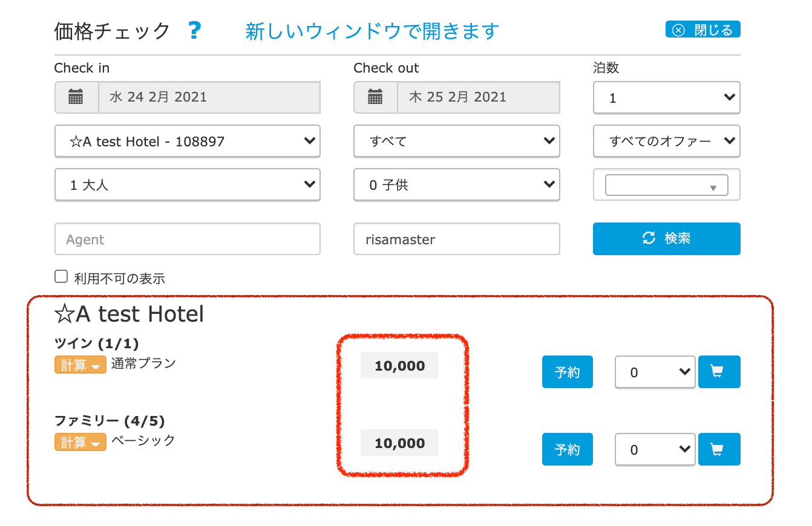
Task: Click the cart icon for ツイン room
Action: [719, 372]
